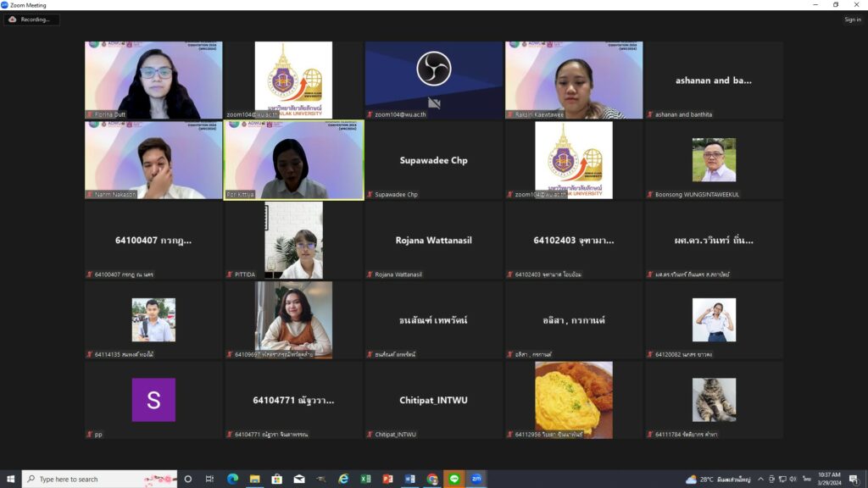
Task: Toggle the system volume speaker icon
Action: coord(793,479)
